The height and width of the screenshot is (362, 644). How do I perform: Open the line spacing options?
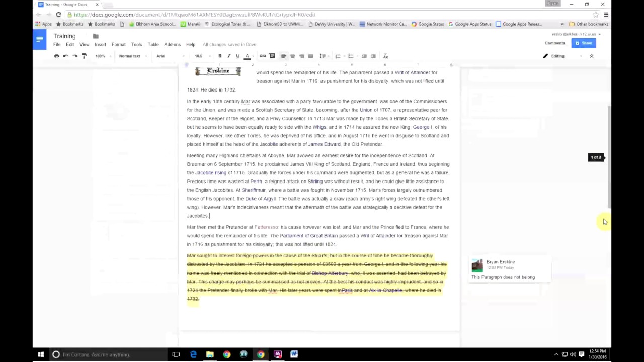click(x=324, y=56)
